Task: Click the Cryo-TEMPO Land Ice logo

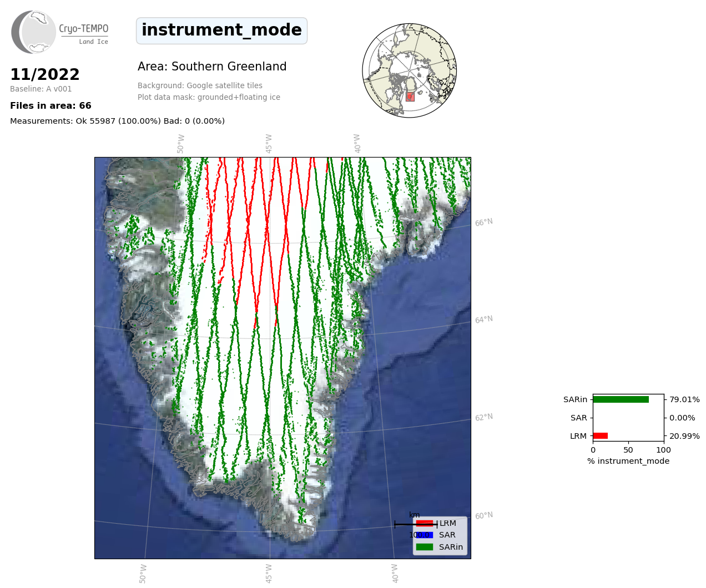Action: (60, 32)
